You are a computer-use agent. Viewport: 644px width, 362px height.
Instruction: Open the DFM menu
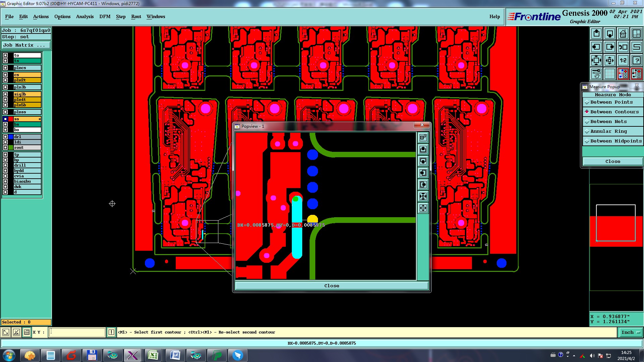(105, 16)
